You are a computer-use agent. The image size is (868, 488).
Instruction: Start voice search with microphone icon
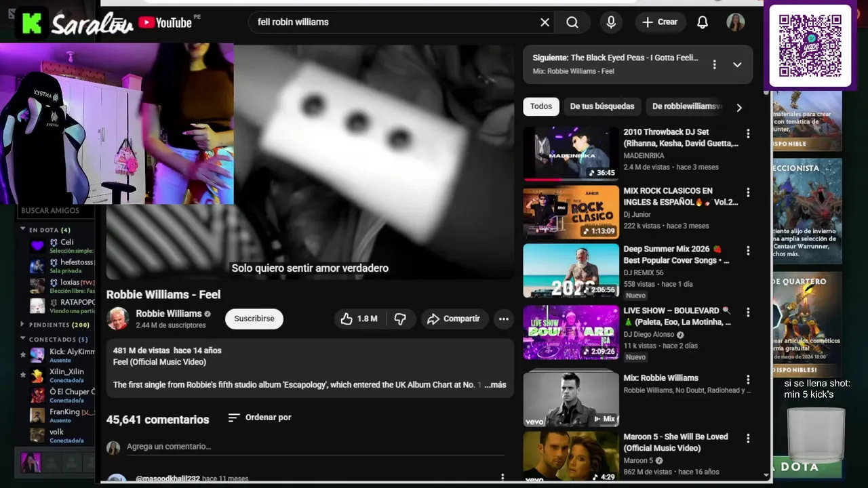(x=611, y=22)
